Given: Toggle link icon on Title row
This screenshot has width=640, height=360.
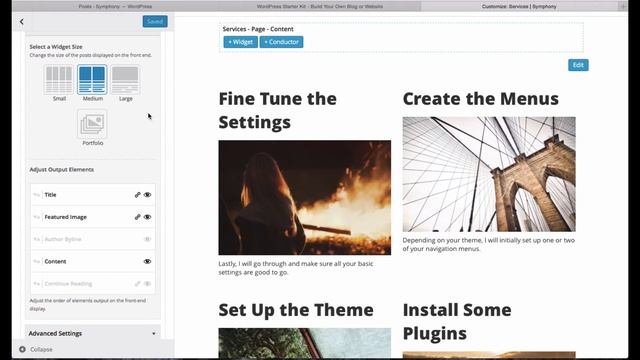Looking at the screenshot, I should click(x=138, y=195).
